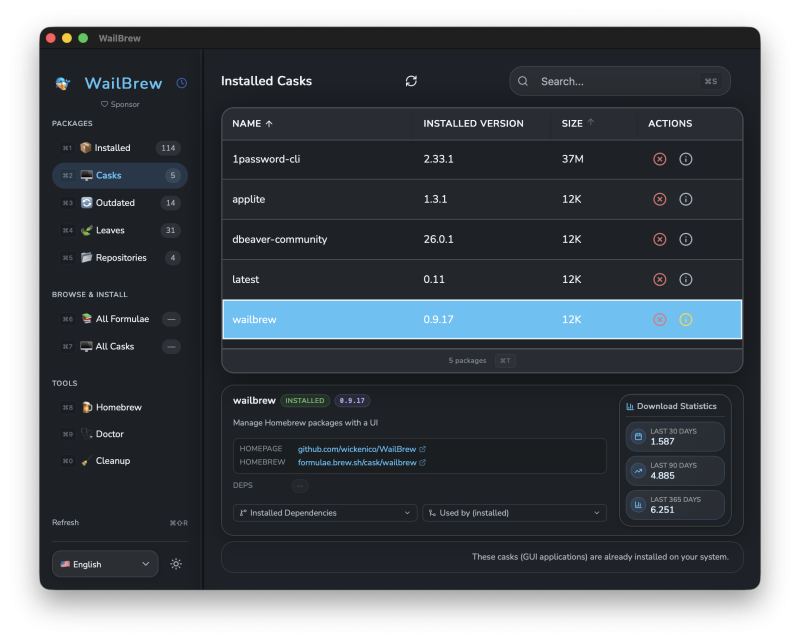Click the clock icon next to WailBrew logo
Screen dimensions: 800x642
pos(182,83)
